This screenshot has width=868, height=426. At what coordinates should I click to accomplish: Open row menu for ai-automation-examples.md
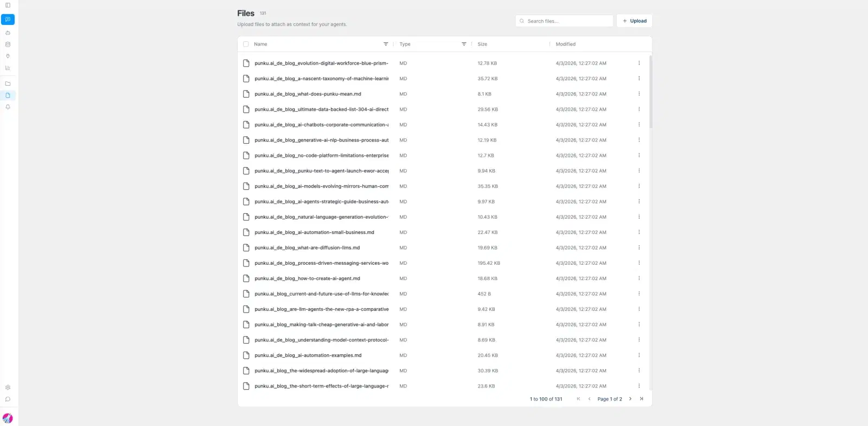639,355
